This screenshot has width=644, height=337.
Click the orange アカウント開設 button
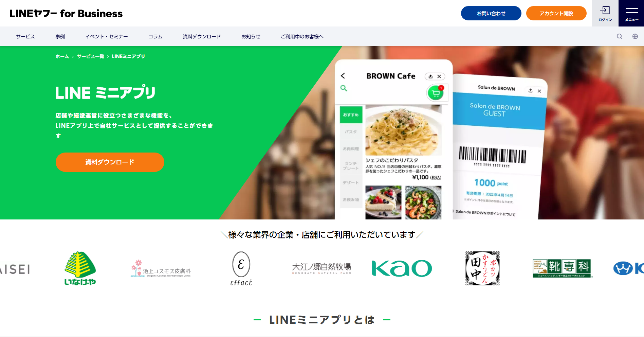[556, 13]
